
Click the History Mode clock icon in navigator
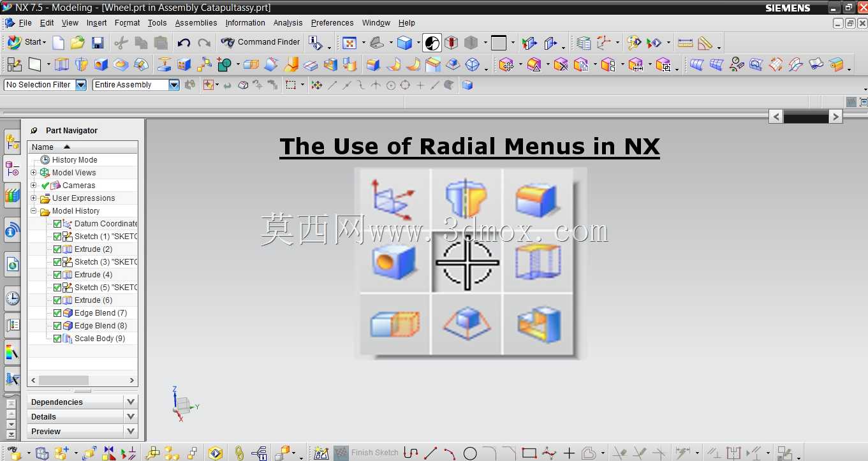45,160
